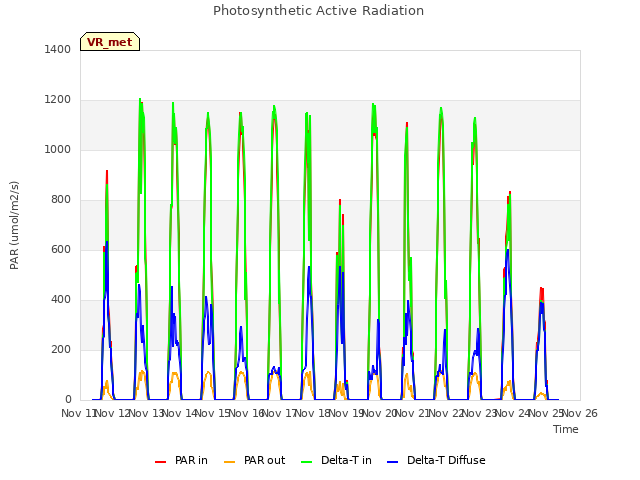Toggle the 'PAR in' legend entry
The height and width of the screenshot is (480, 640).
(181, 460)
